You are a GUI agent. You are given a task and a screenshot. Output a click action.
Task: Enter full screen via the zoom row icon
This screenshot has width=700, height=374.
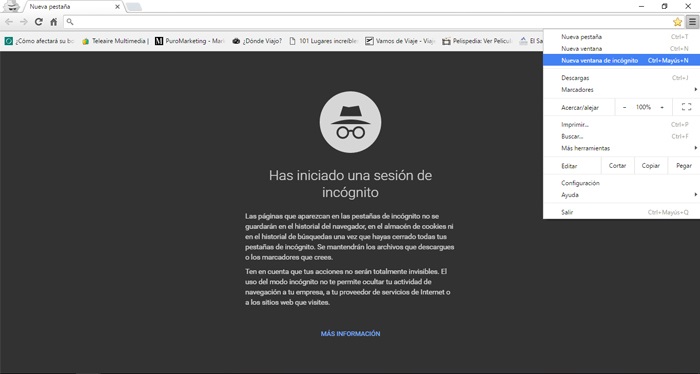click(686, 107)
